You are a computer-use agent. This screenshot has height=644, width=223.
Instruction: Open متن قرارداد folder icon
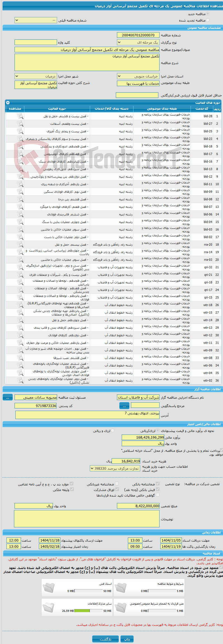point(121,607)
